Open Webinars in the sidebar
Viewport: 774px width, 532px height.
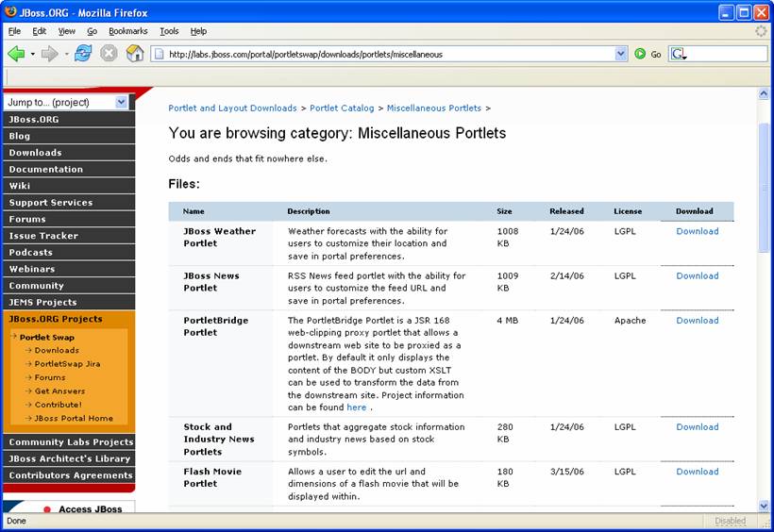tap(69, 269)
